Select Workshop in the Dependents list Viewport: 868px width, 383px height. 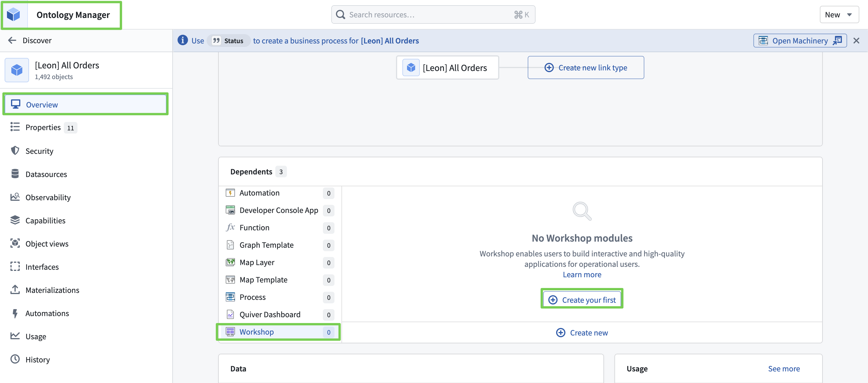(x=256, y=332)
